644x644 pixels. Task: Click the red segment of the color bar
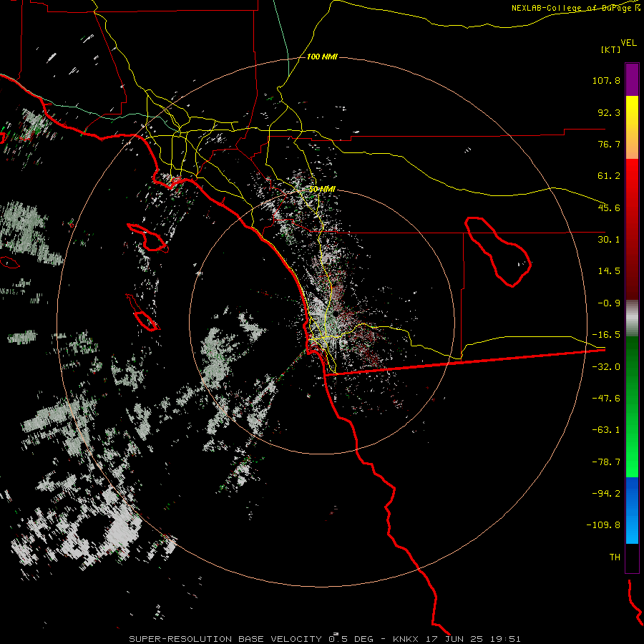[632, 229]
